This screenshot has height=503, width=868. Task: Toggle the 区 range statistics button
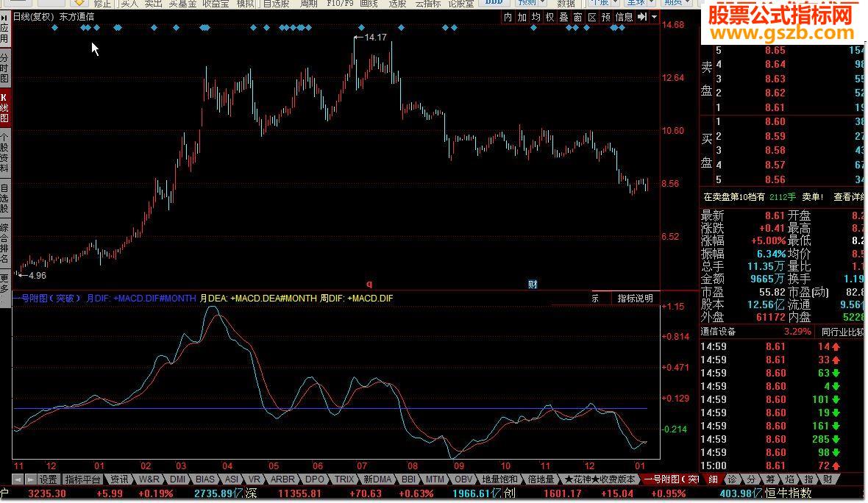pos(591,17)
